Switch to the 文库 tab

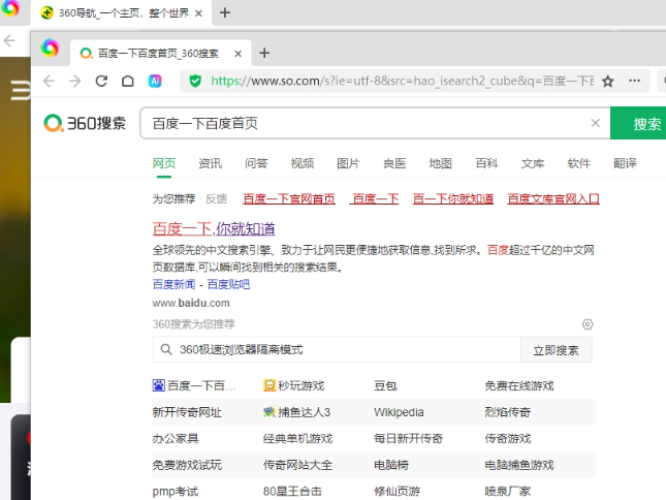point(533,163)
